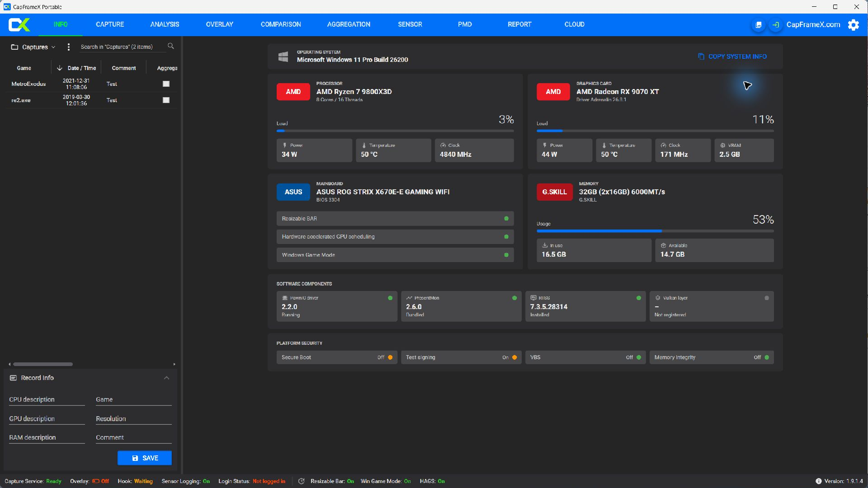Click the RTSS monitor icon
This screenshot has height=488, width=868.
pos(533,298)
